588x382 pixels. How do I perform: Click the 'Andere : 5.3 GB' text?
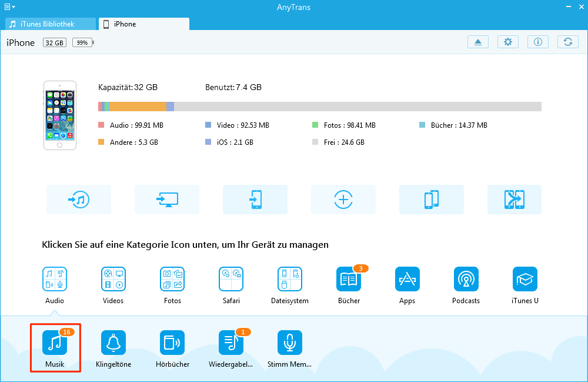coord(134,142)
